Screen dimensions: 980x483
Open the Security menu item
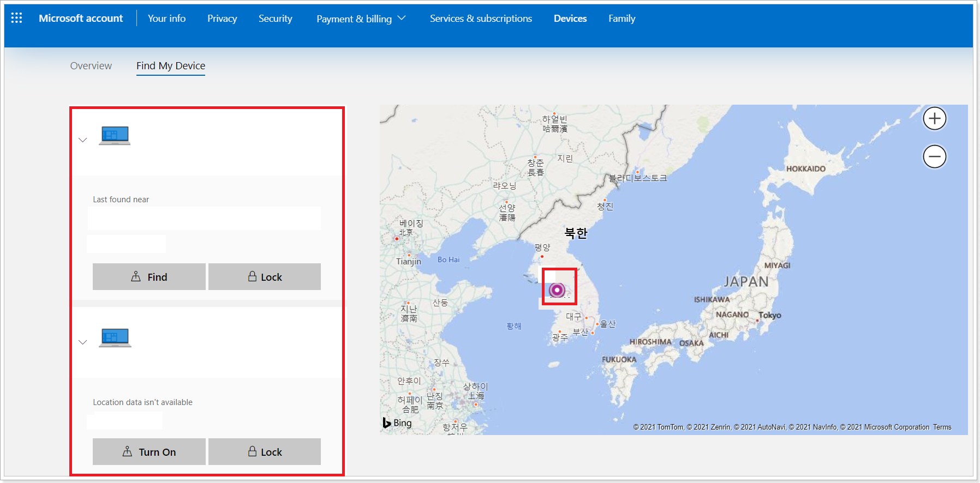click(276, 18)
